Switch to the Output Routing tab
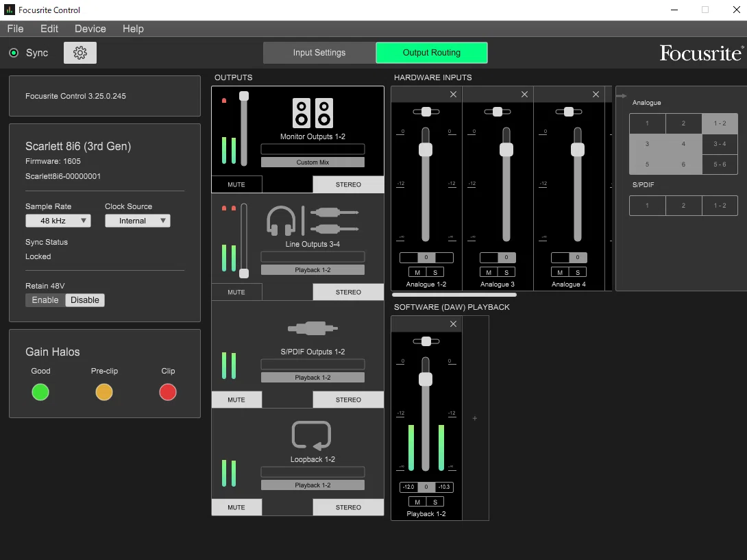 click(x=432, y=53)
